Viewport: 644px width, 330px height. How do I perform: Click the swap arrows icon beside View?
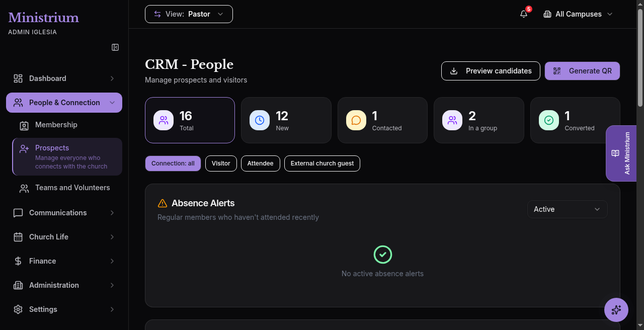click(157, 14)
